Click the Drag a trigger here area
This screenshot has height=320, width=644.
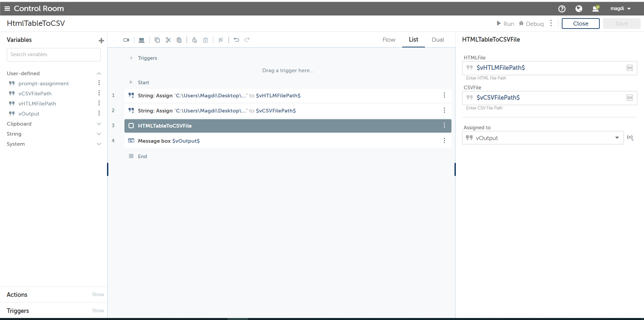[288, 71]
